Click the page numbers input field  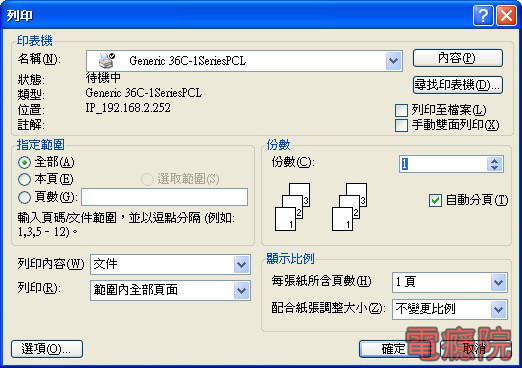coord(164,197)
